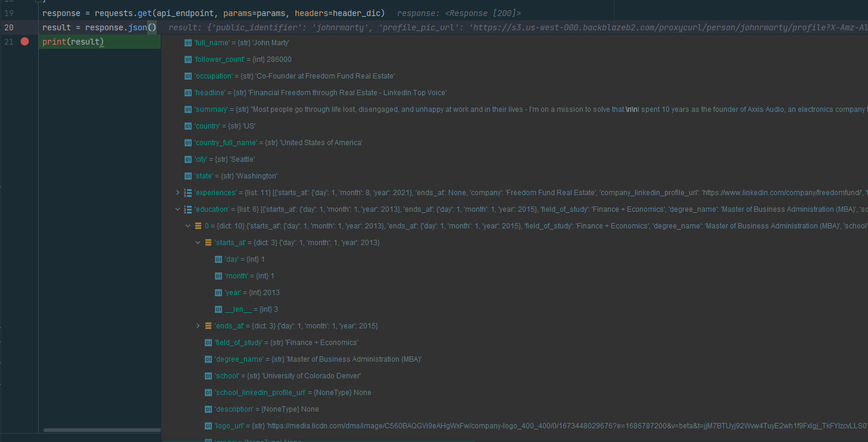The width and height of the screenshot is (868, 442).
Task: Collapse the 'education' list entry
Action: pos(177,209)
